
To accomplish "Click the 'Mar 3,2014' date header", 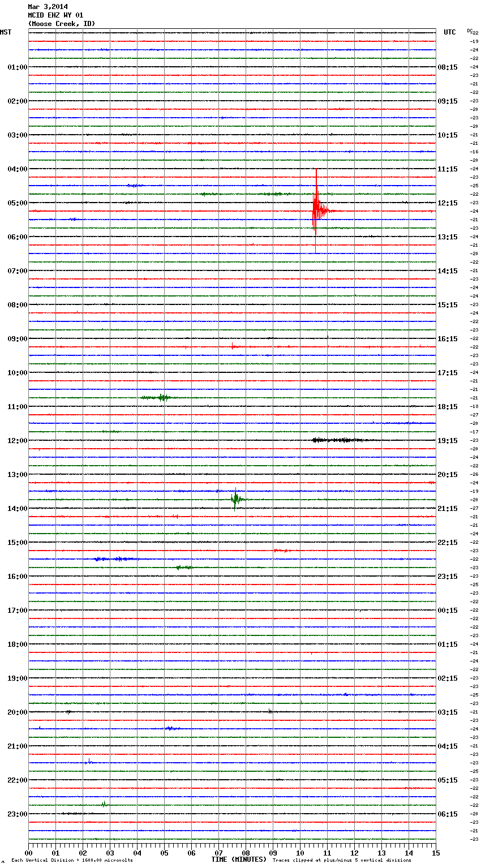I will tap(48, 7).
